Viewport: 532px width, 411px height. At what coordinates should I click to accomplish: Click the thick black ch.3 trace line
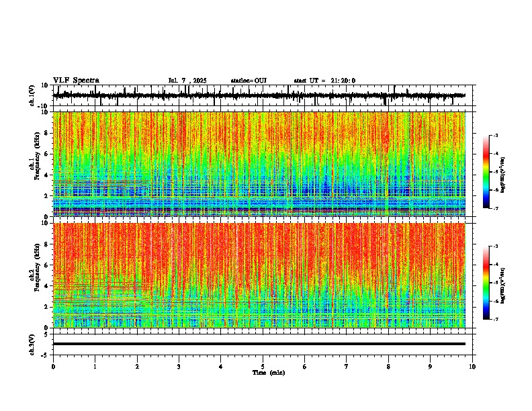(x=259, y=344)
